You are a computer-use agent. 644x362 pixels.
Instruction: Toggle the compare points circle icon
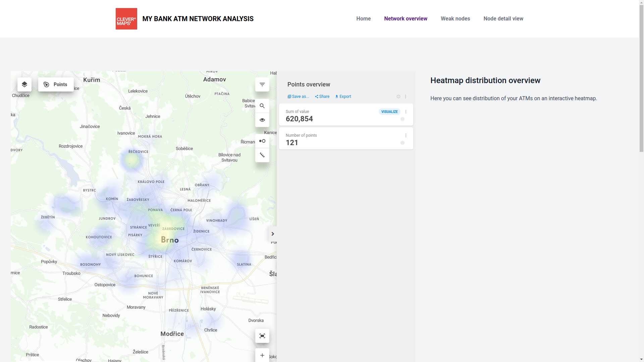[x=262, y=141]
